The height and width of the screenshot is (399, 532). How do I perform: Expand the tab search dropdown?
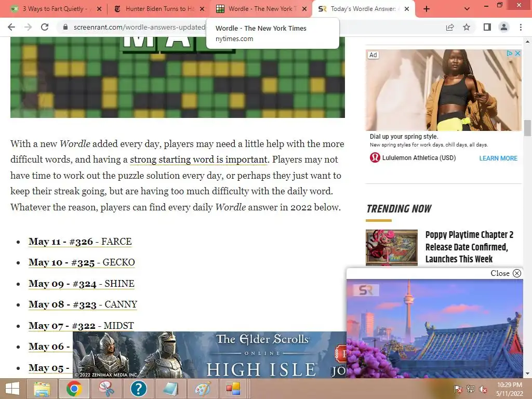tap(467, 9)
